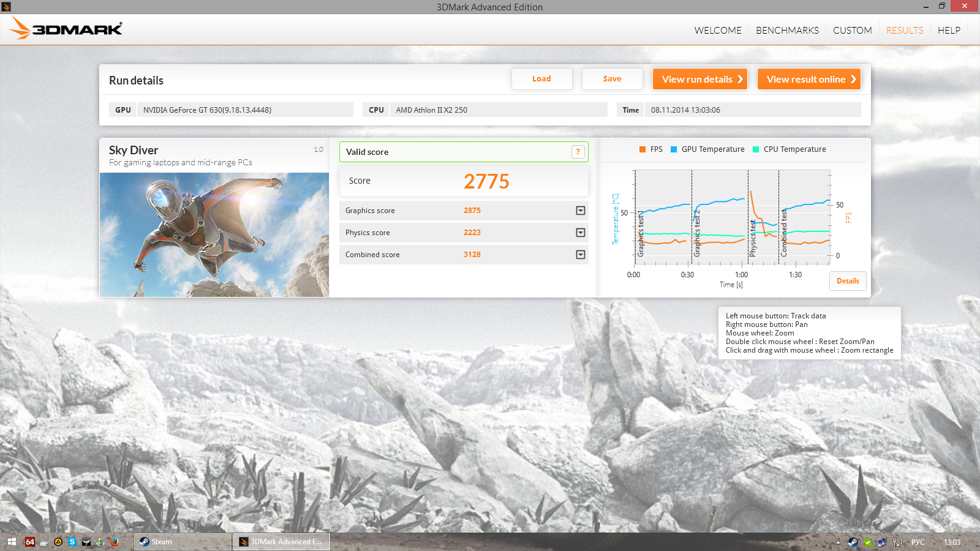This screenshot has height=551, width=980.
Task: Click the GPU name NVIDIA GeForce GT 630
Action: pos(207,110)
